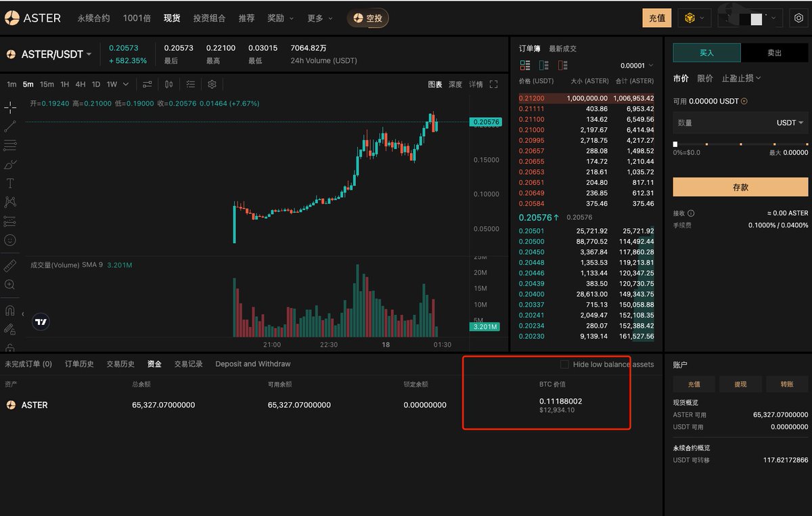
Task: Click the orange 存款 deposit button
Action: click(x=740, y=187)
